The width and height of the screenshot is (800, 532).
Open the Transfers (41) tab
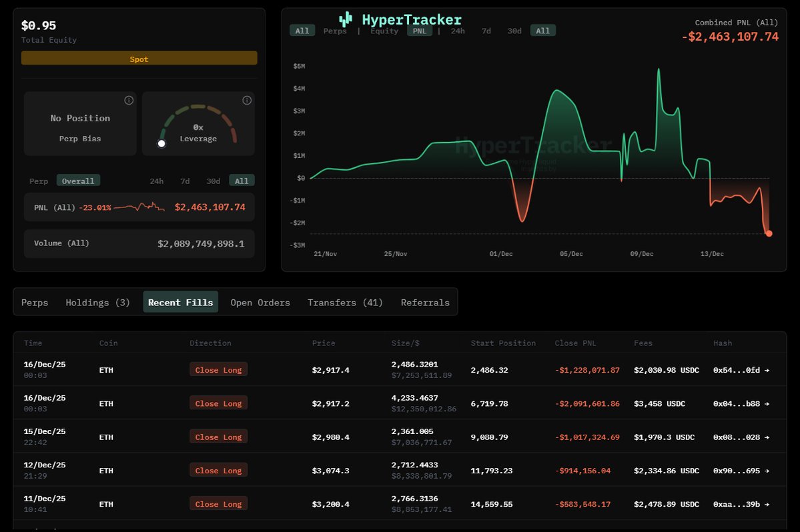pyautogui.click(x=345, y=303)
